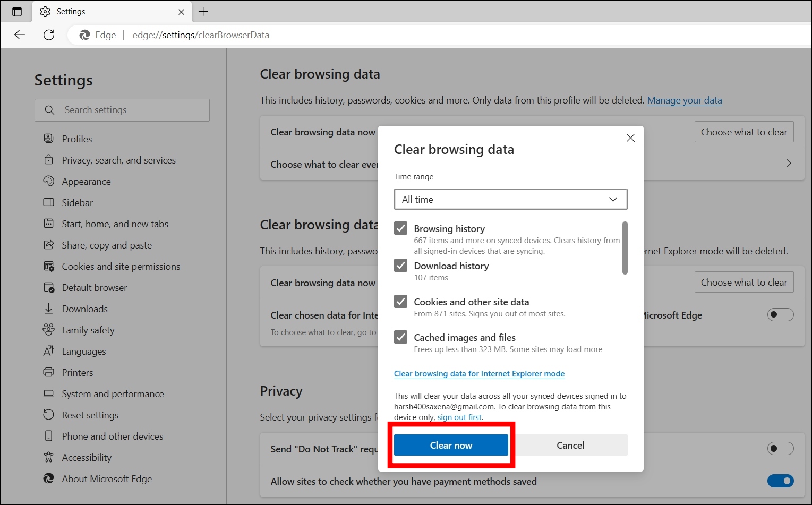812x505 pixels.
Task: Go to Appearance settings
Action: [86, 181]
